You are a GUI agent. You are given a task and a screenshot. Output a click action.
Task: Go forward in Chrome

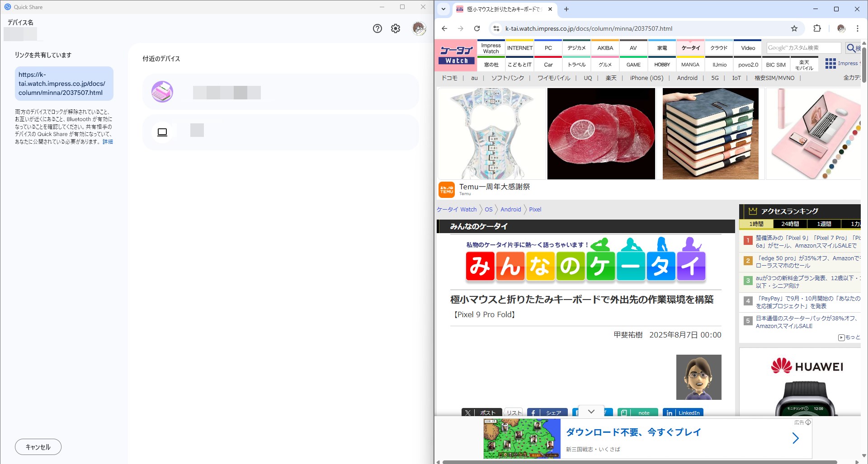click(x=461, y=28)
